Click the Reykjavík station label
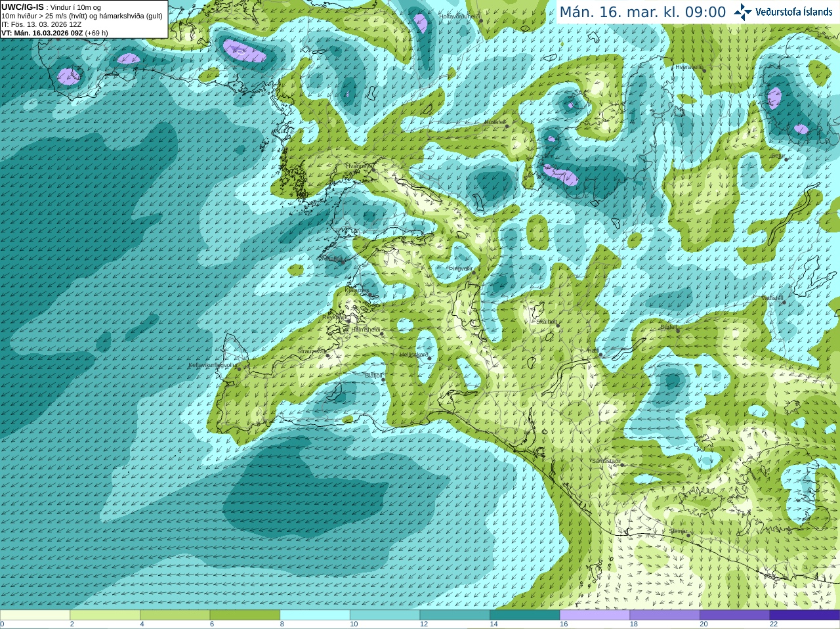840x629 pixels. [335, 317]
